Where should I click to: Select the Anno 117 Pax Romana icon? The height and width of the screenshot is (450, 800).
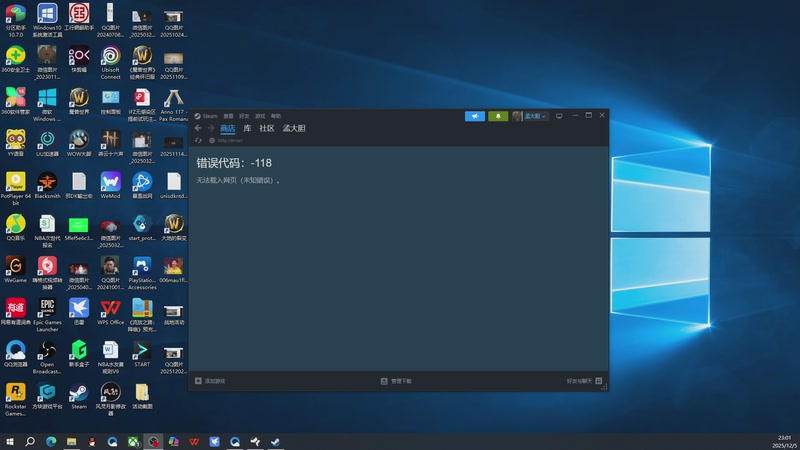pyautogui.click(x=173, y=105)
